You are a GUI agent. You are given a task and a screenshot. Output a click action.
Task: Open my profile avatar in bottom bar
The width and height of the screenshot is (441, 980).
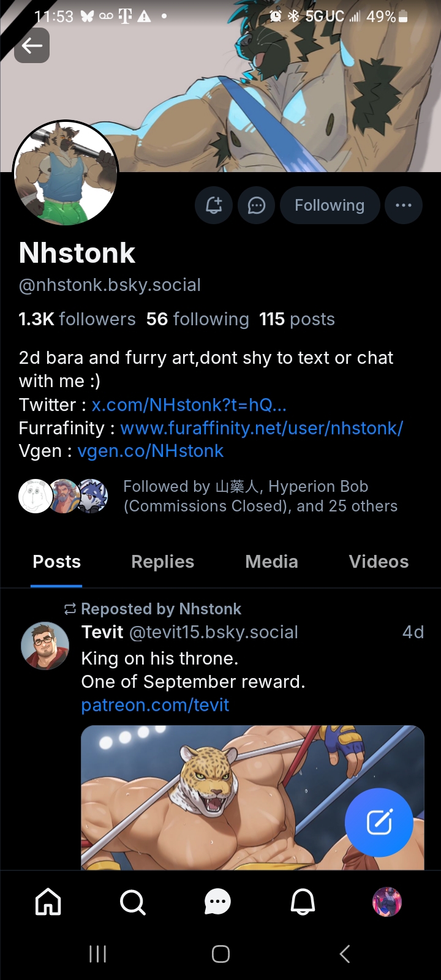click(387, 902)
